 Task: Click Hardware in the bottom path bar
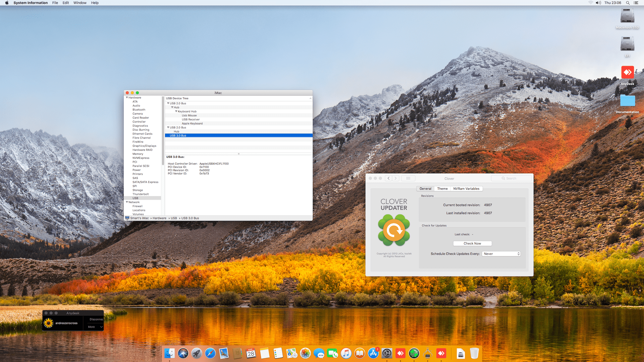pyautogui.click(x=159, y=218)
